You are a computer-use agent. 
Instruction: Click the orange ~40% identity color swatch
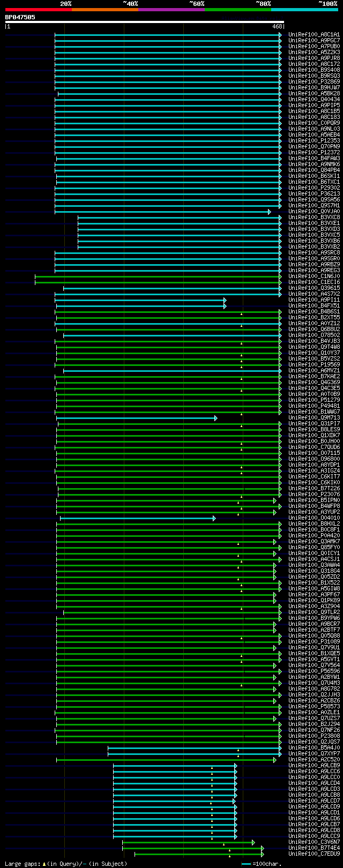click(x=105, y=10)
